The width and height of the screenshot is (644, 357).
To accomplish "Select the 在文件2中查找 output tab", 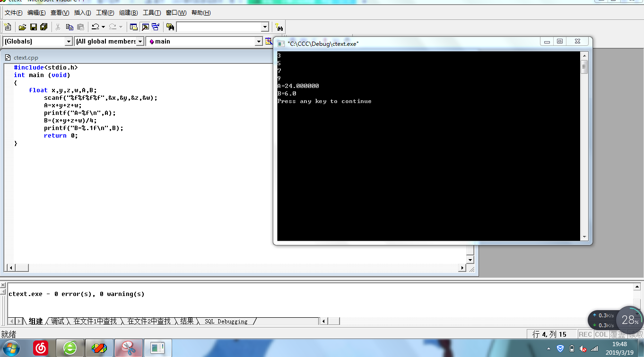I will tap(148, 322).
